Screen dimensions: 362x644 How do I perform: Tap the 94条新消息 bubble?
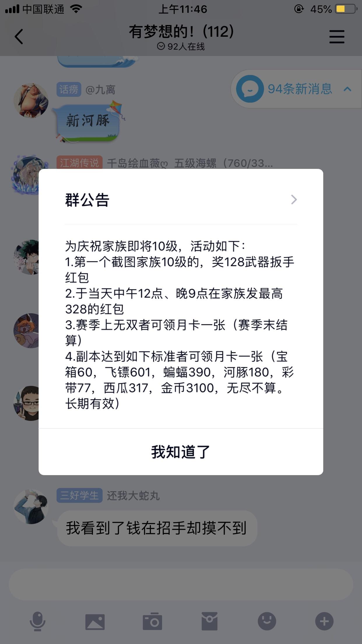point(296,89)
